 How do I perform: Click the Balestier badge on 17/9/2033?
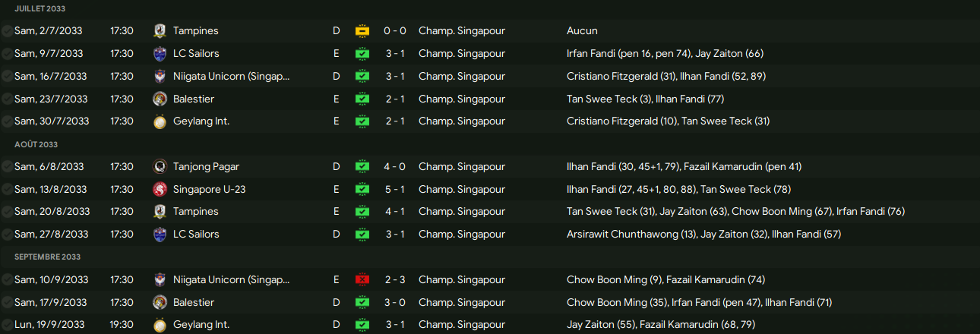coord(160,302)
